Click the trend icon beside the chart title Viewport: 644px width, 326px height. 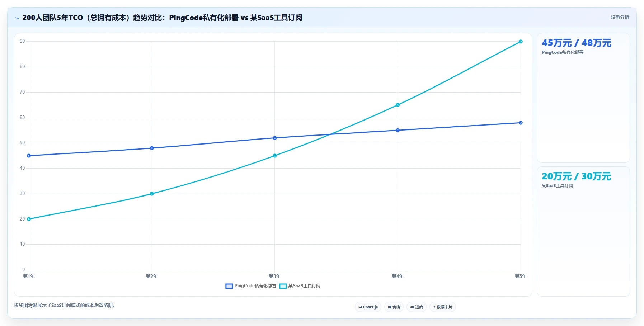tap(17, 18)
